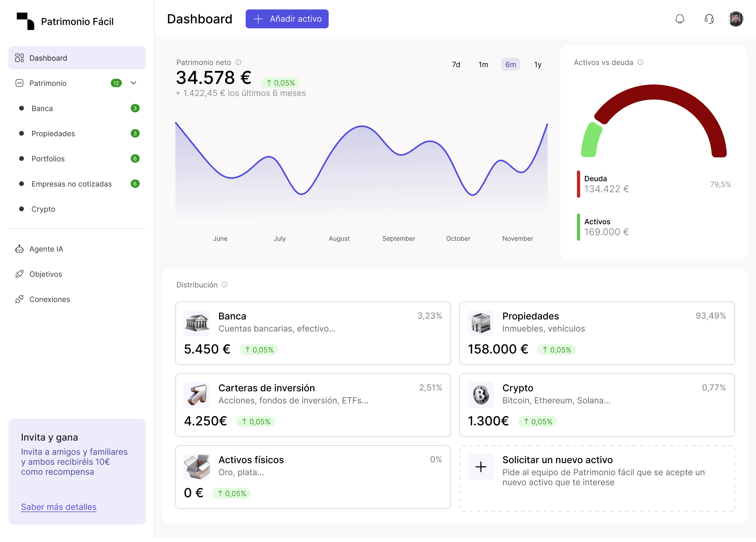Click the Invita y gana heading
This screenshot has height=542, width=756.
[49, 437]
